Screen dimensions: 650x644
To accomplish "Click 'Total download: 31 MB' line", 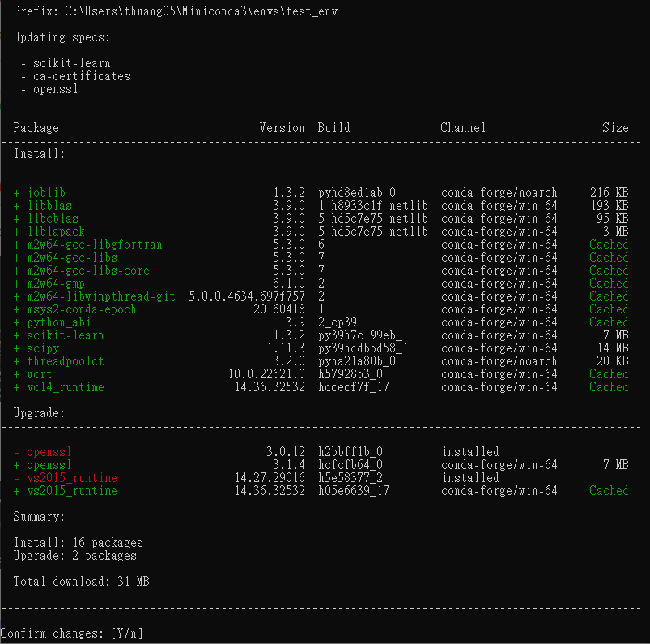I will (x=81, y=582).
